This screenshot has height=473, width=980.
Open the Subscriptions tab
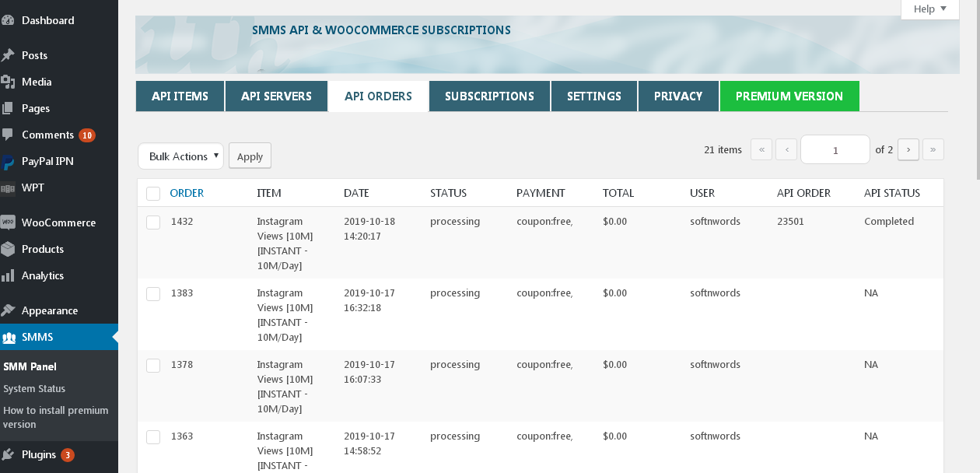coord(489,96)
